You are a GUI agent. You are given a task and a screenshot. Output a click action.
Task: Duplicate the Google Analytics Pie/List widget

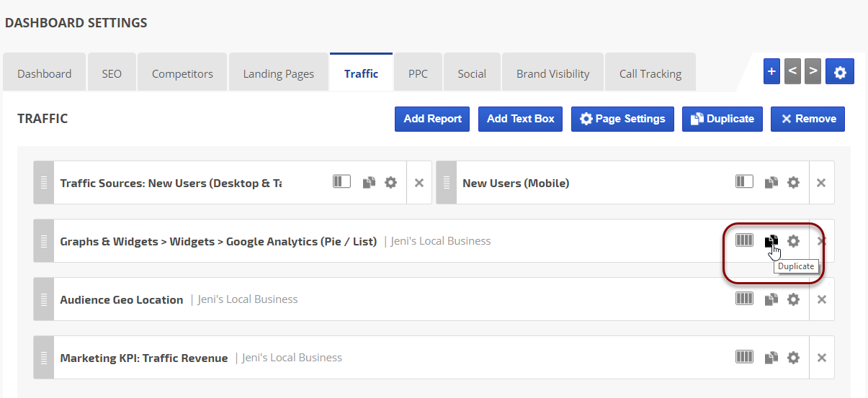pos(771,241)
